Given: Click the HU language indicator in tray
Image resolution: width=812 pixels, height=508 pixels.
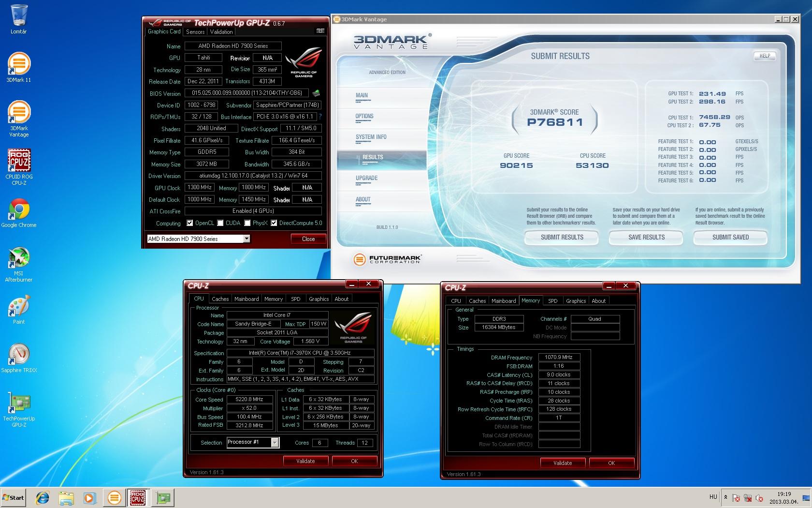Looking at the screenshot, I should [x=713, y=497].
